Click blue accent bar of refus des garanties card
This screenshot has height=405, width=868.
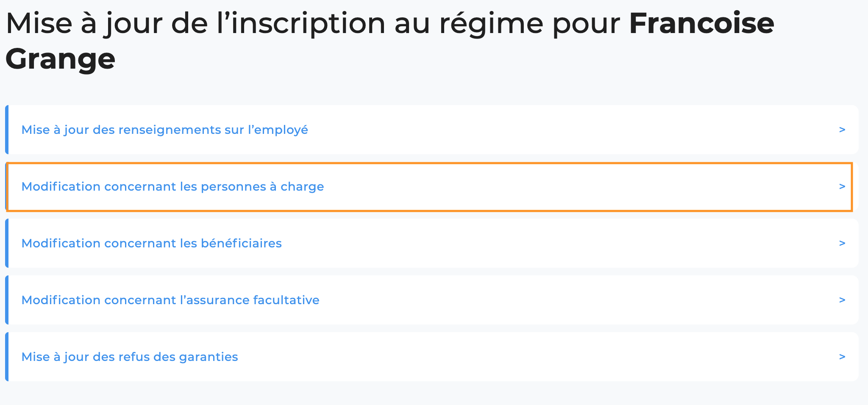click(7, 357)
